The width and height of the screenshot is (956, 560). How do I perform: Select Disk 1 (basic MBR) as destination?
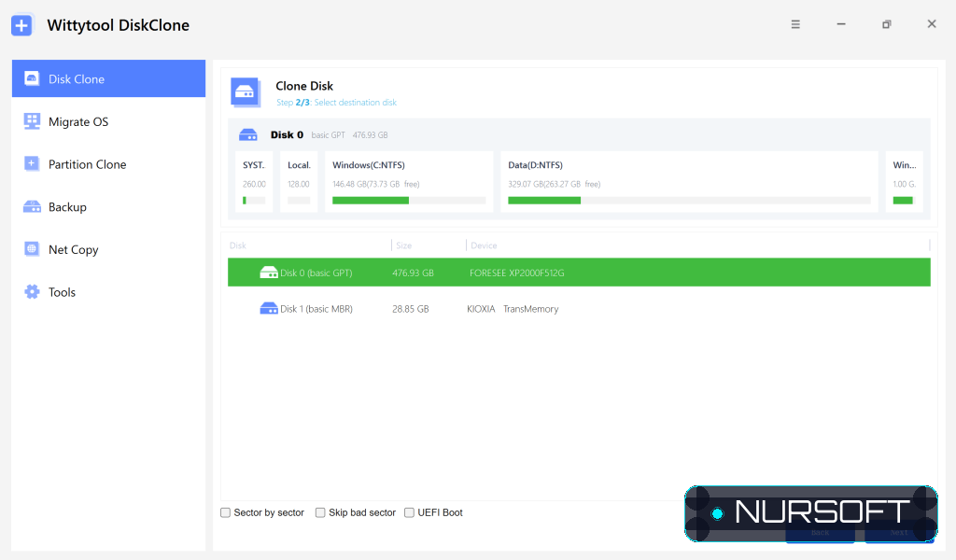(579, 308)
